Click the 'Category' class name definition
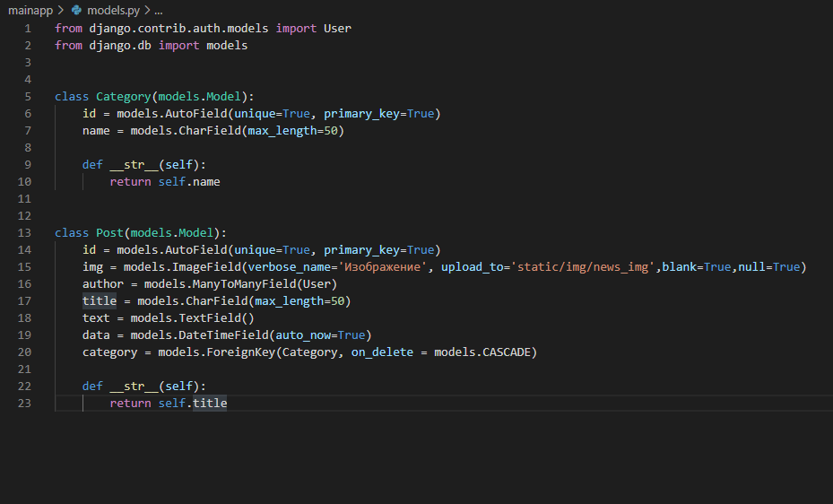The width and height of the screenshot is (833, 504). [123, 97]
